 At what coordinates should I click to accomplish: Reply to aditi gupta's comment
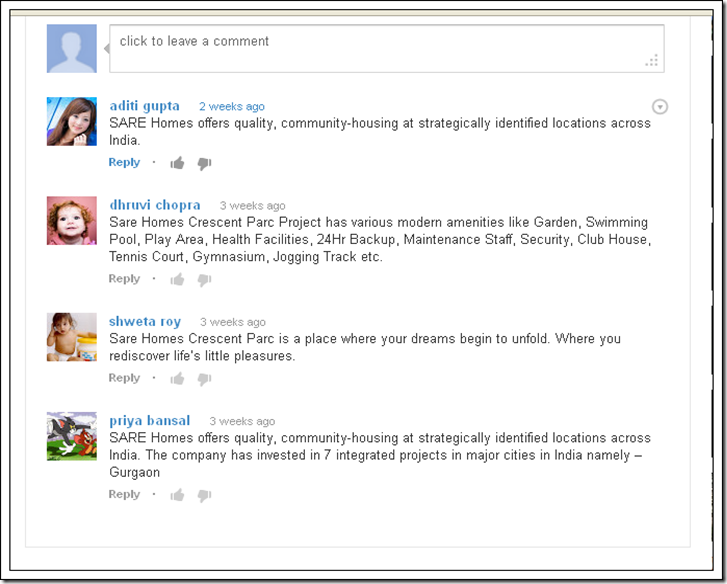coord(124,163)
